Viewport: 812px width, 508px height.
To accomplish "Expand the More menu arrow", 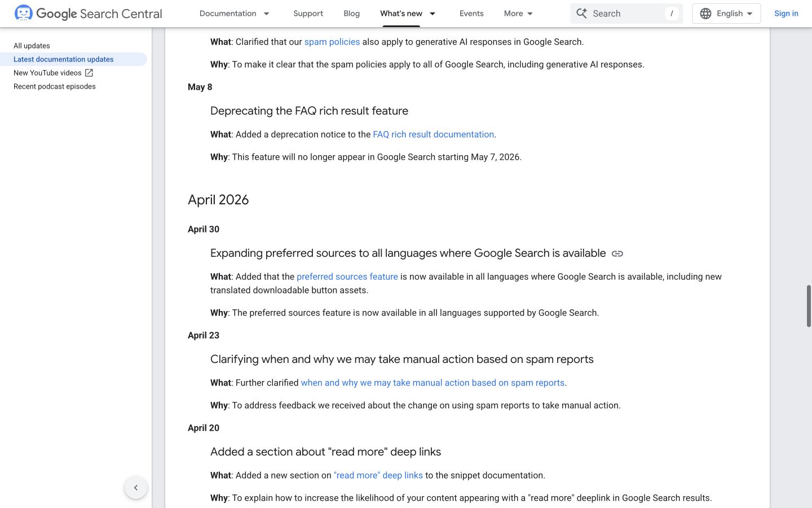I will click(530, 14).
